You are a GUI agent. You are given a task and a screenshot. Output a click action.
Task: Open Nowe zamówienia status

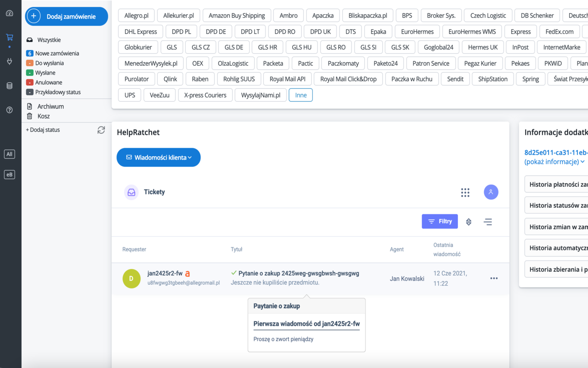click(x=57, y=53)
